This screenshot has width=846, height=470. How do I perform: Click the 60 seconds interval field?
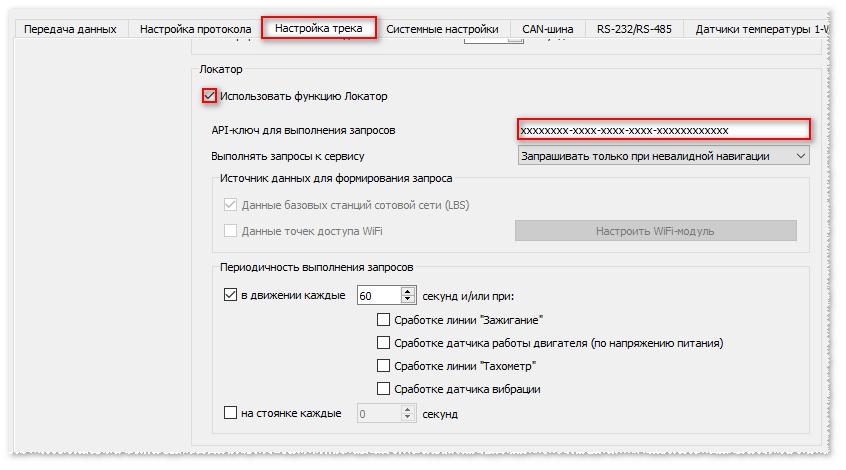tap(377, 296)
